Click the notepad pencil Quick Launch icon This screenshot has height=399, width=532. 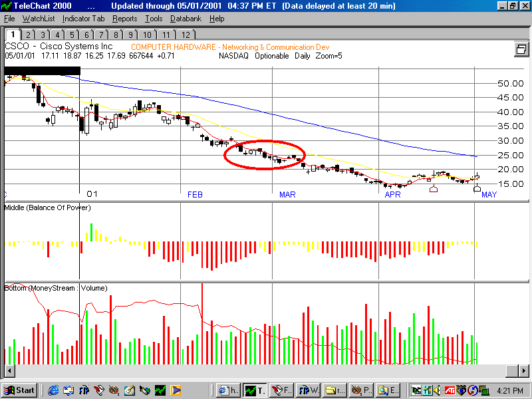pyautogui.click(x=130, y=390)
